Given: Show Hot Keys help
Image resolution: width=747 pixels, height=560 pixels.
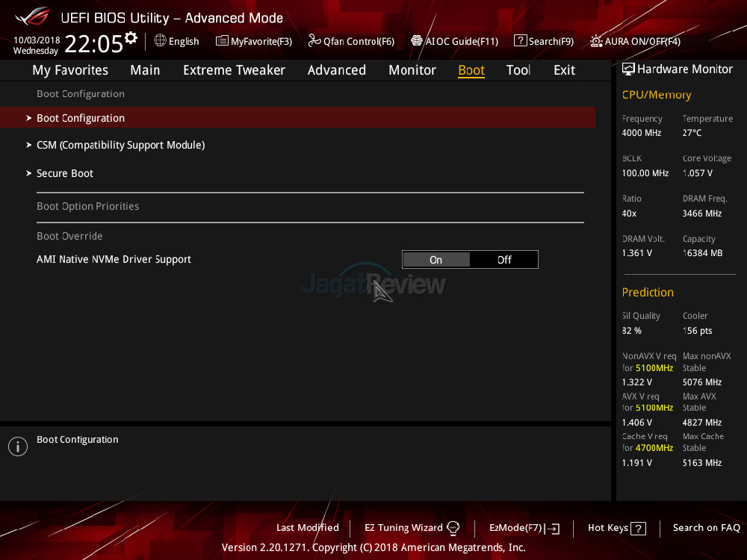Looking at the screenshot, I should (616, 528).
